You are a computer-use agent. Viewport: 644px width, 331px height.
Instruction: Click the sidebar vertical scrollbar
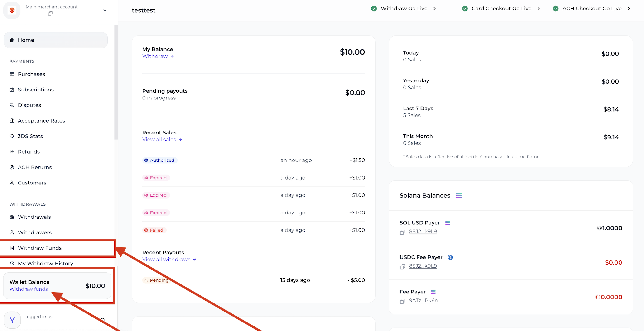point(116,82)
